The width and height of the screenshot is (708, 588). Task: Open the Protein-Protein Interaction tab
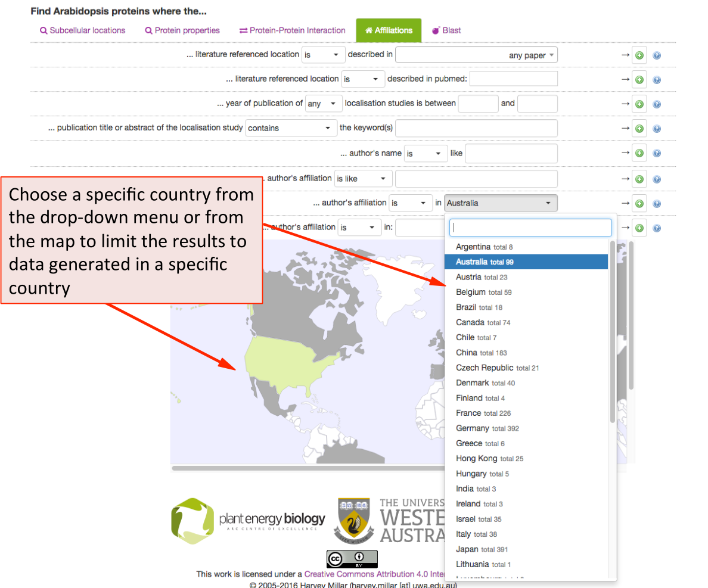coord(292,30)
